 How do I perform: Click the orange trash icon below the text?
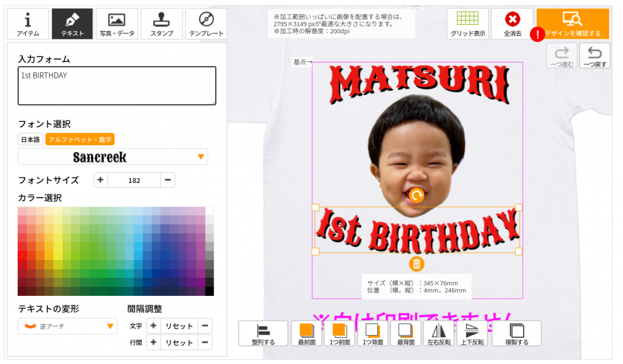pos(416,264)
